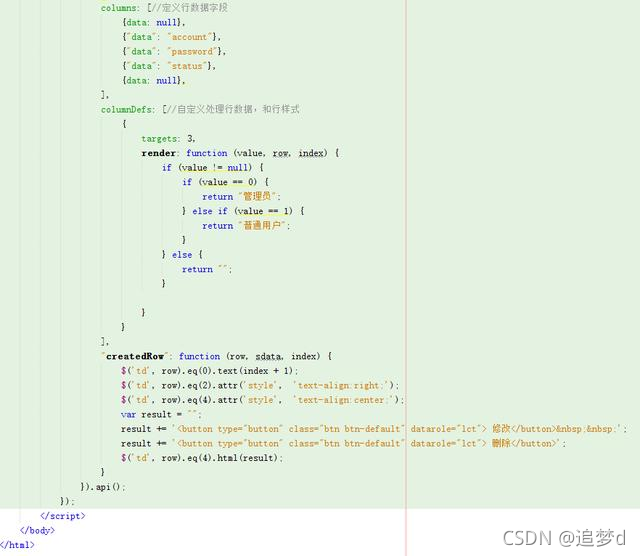Image resolution: width=640 pixels, height=556 pixels.
Task: Click the "else if (value == 1)" line
Action: point(248,211)
